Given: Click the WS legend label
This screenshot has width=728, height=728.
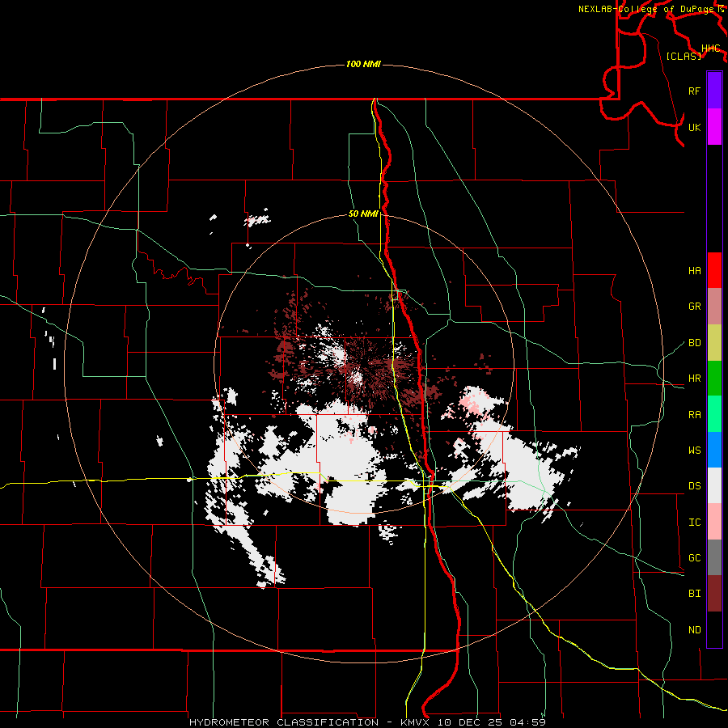Looking at the screenshot, I should [x=694, y=451].
